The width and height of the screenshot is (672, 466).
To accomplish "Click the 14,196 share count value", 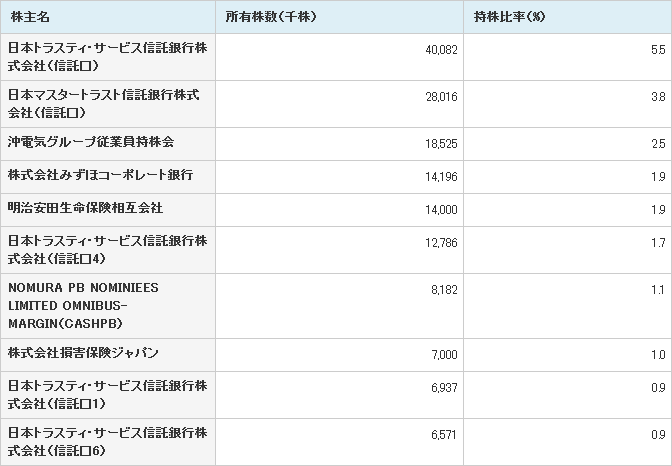I will [441, 177].
